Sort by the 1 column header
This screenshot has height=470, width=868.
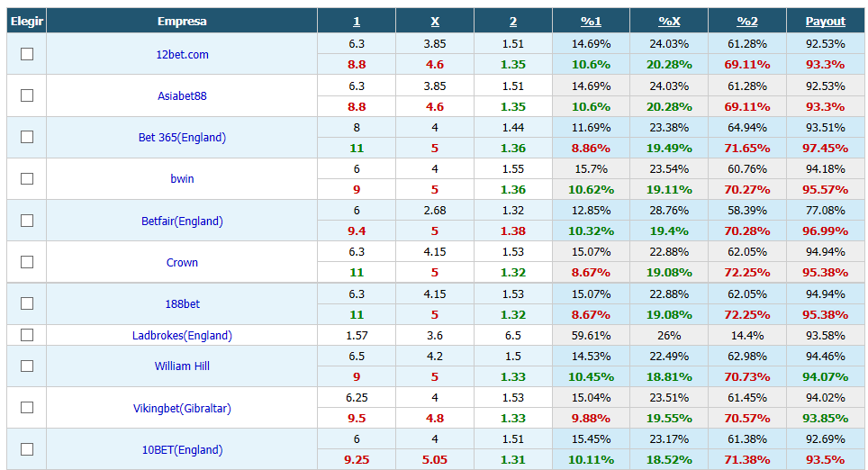pyautogui.click(x=357, y=21)
